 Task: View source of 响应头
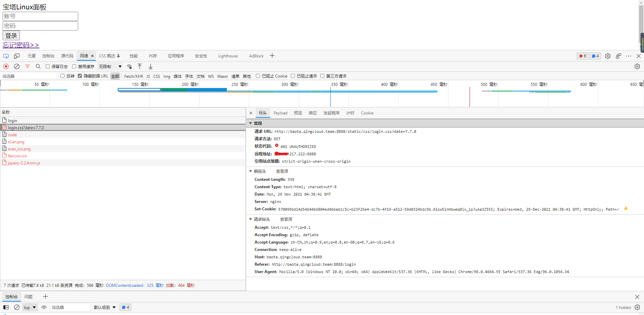click(x=282, y=171)
